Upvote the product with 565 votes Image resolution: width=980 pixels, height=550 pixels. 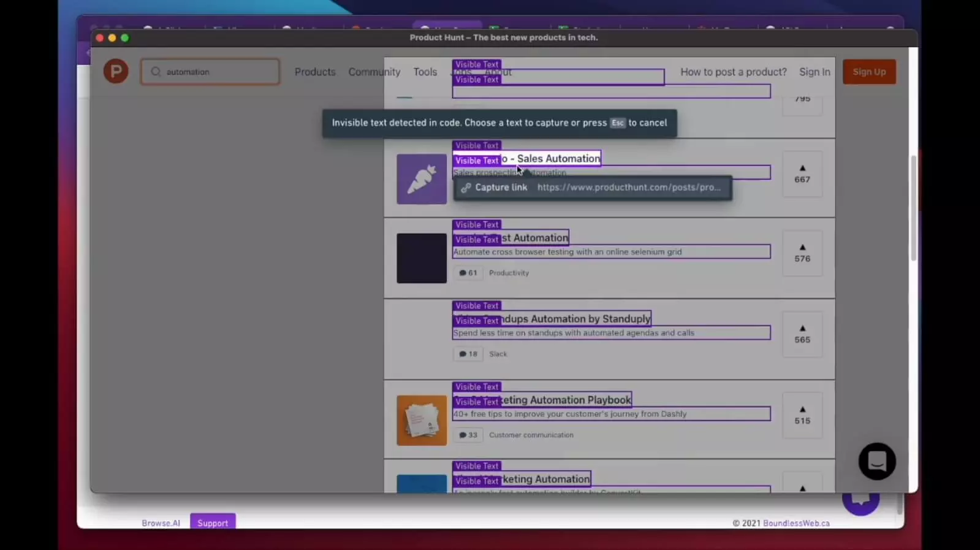click(802, 334)
